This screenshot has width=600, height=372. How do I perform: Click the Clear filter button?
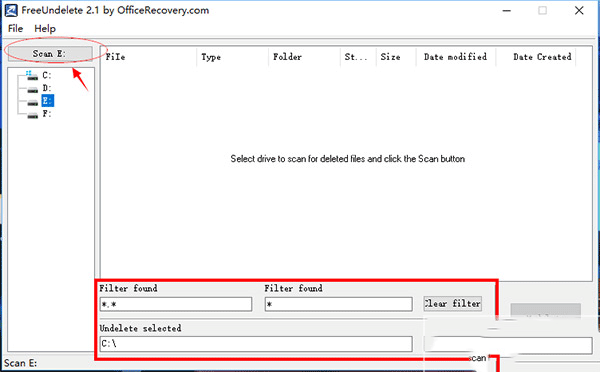[x=452, y=303]
